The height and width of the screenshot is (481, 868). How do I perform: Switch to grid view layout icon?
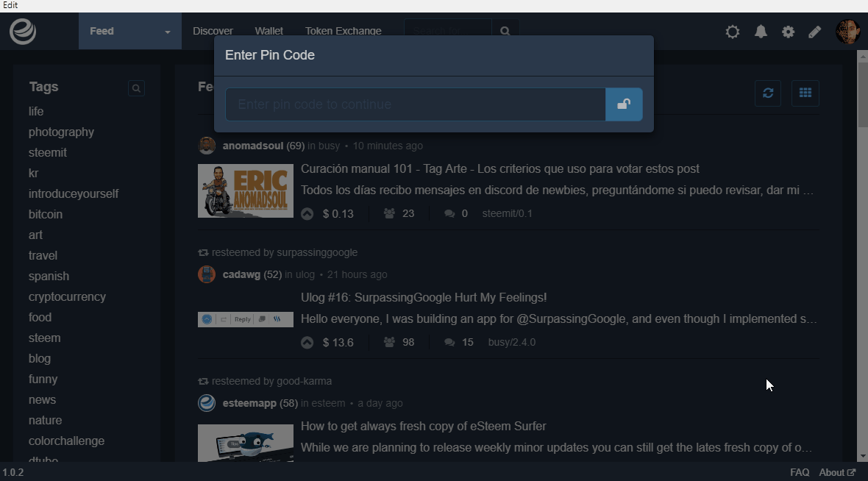click(x=805, y=93)
